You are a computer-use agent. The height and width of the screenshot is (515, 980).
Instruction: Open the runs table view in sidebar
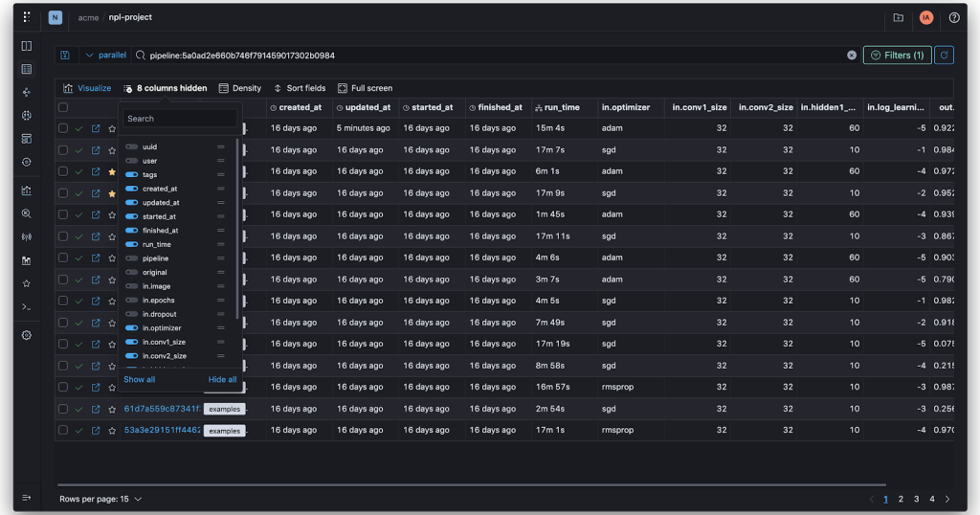tap(26, 69)
